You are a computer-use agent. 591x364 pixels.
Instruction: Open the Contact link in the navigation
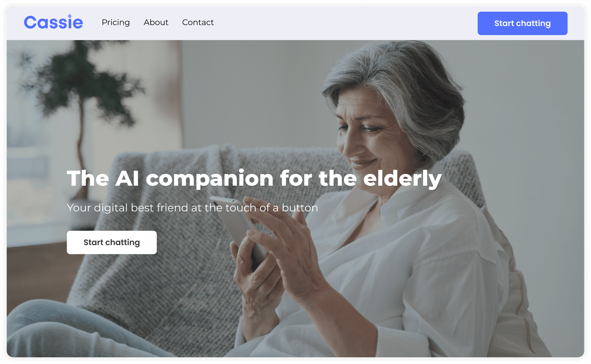click(198, 22)
